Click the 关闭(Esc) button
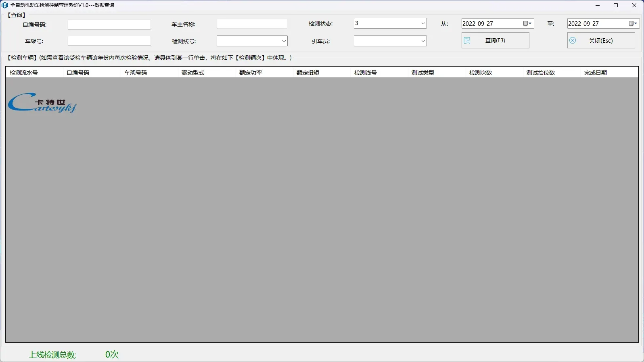This screenshot has width=644, height=362. point(601,40)
